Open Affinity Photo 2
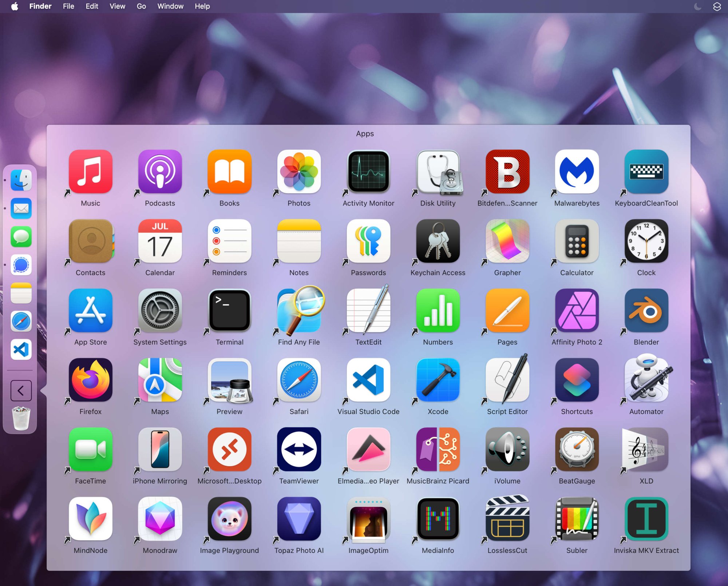The height and width of the screenshot is (586, 728). pos(577,311)
